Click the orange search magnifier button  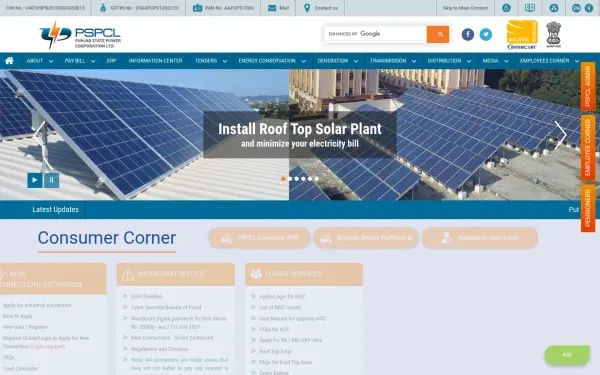(438, 34)
